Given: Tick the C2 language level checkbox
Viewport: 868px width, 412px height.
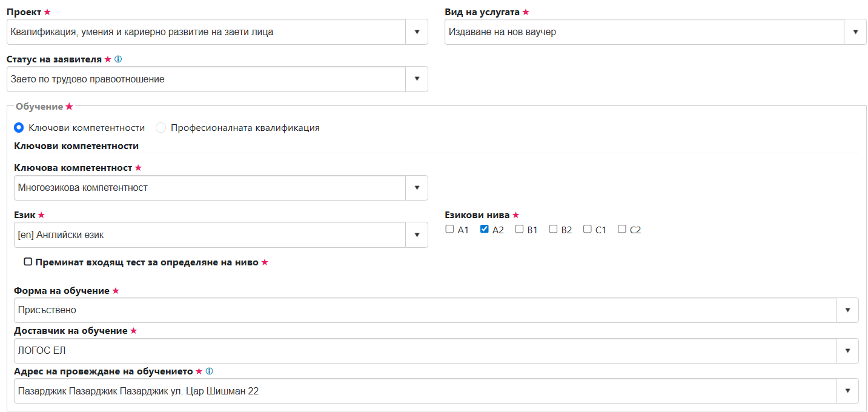Looking at the screenshot, I should click(x=621, y=229).
